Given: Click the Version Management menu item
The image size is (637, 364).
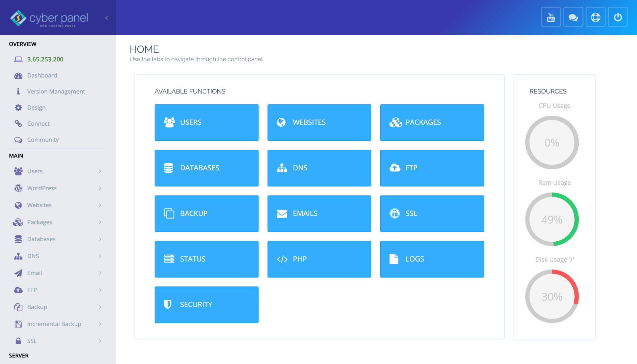Looking at the screenshot, I should click(x=56, y=91).
